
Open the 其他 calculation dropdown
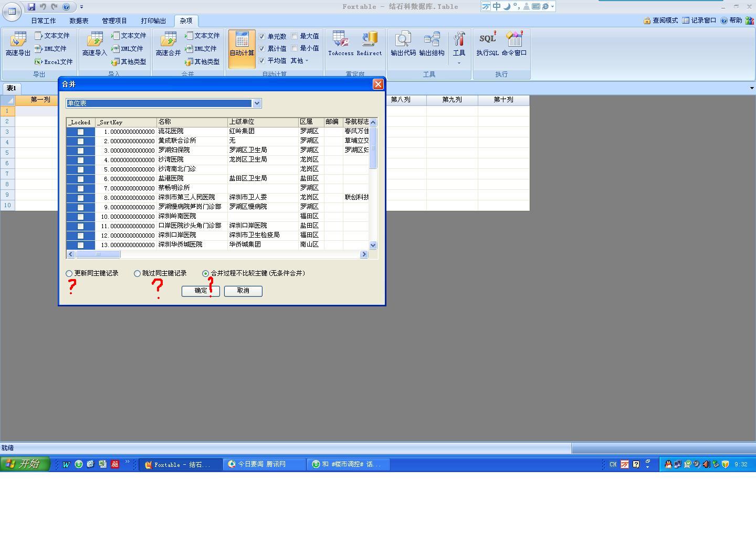299,61
